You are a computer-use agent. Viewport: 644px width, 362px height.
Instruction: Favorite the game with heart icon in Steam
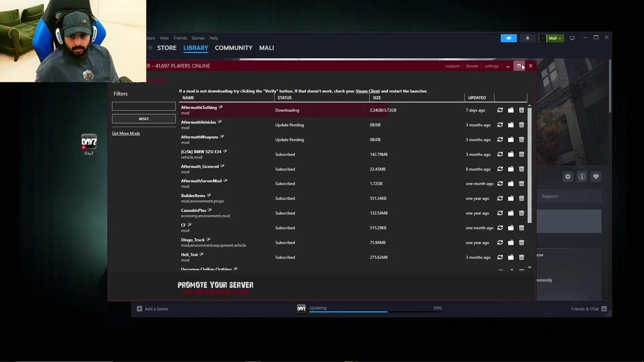coord(596,176)
